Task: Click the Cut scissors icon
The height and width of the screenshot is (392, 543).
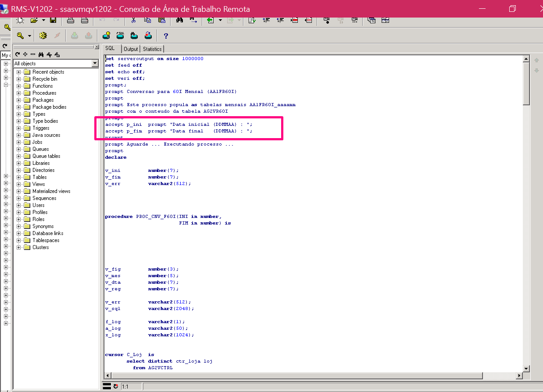Action: 134,20
